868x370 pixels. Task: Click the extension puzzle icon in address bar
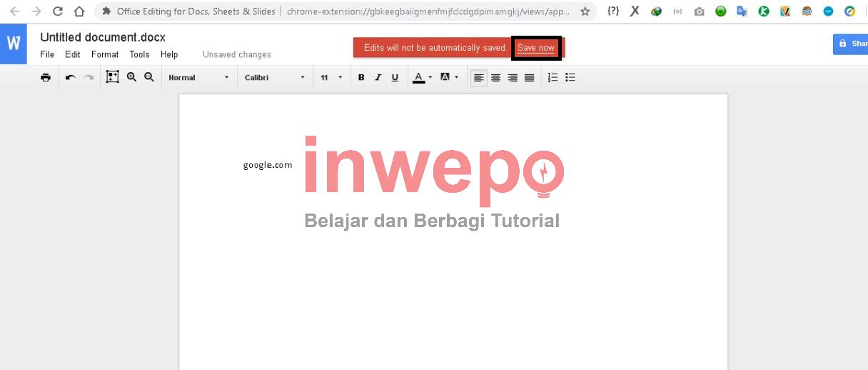(106, 11)
